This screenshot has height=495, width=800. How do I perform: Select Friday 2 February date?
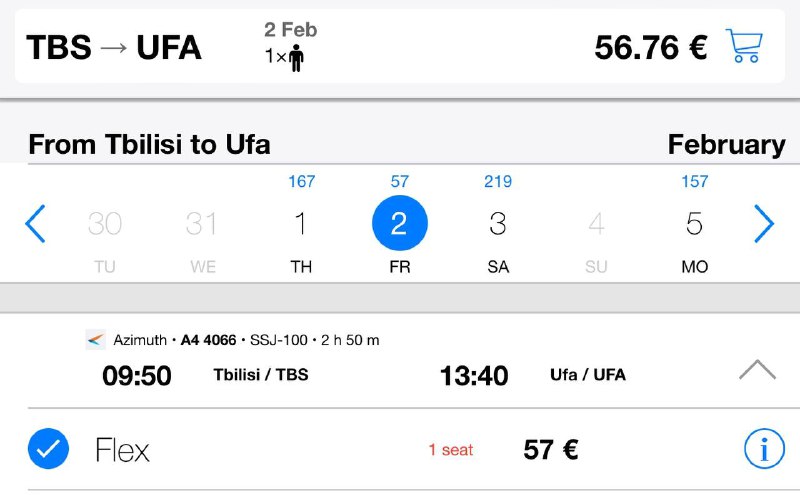click(x=399, y=224)
